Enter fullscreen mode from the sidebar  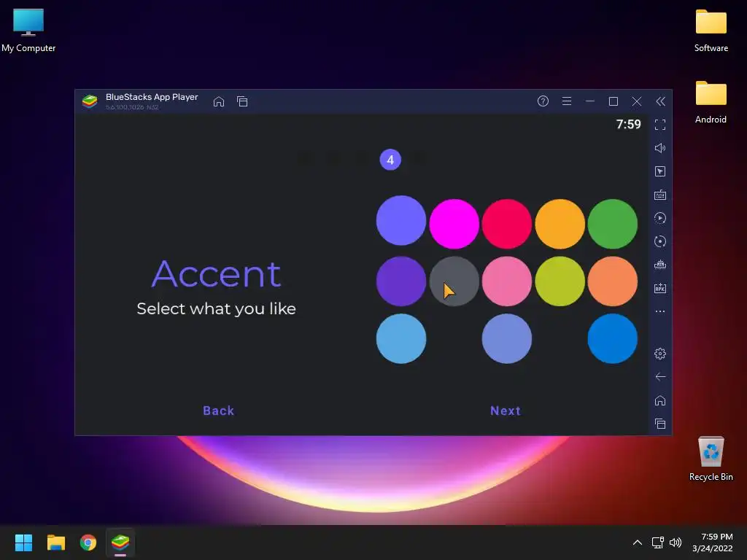coord(659,125)
